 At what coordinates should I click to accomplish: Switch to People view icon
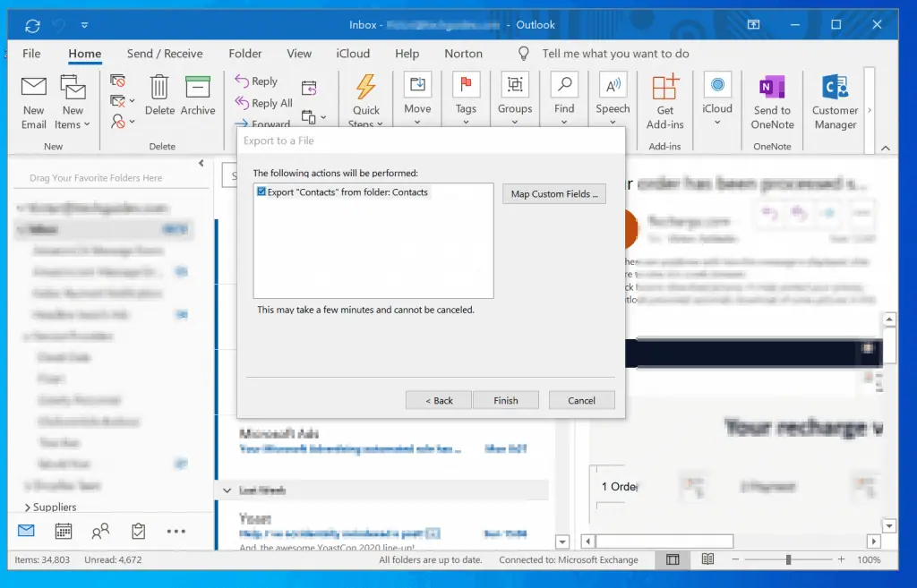click(100, 531)
